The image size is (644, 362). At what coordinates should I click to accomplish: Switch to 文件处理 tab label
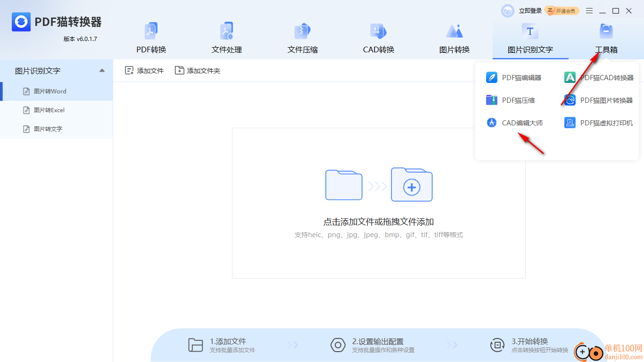click(x=227, y=49)
